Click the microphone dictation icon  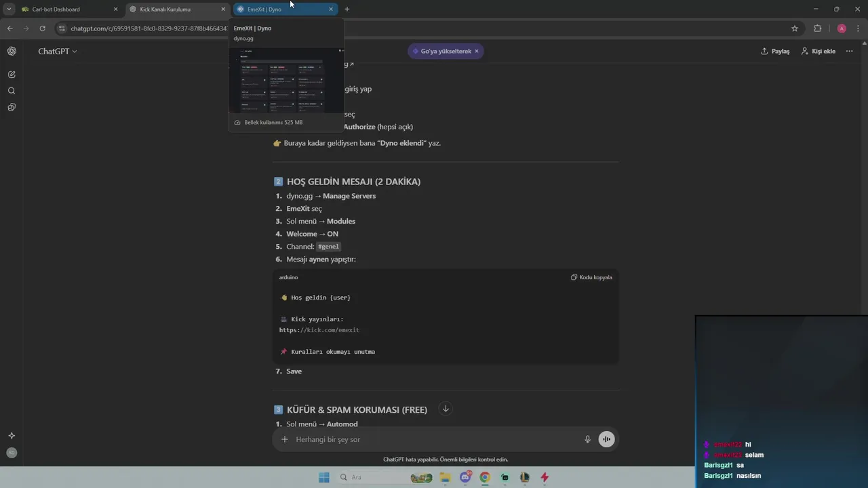pos(588,439)
